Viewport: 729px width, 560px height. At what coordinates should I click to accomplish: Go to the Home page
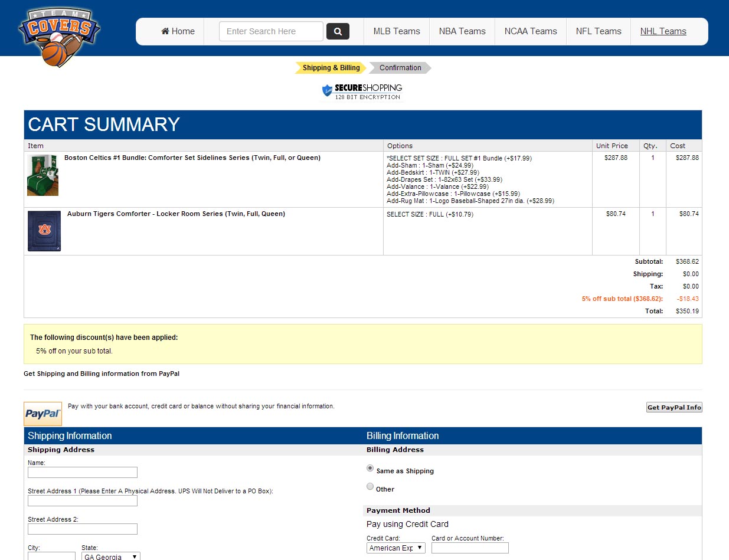(x=178, y=31)
